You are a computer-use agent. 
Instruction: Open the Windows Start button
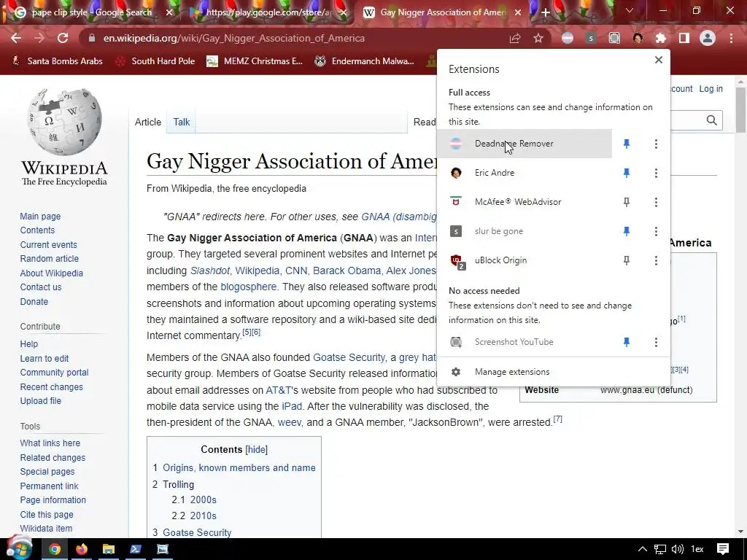[x=18, y=548]
